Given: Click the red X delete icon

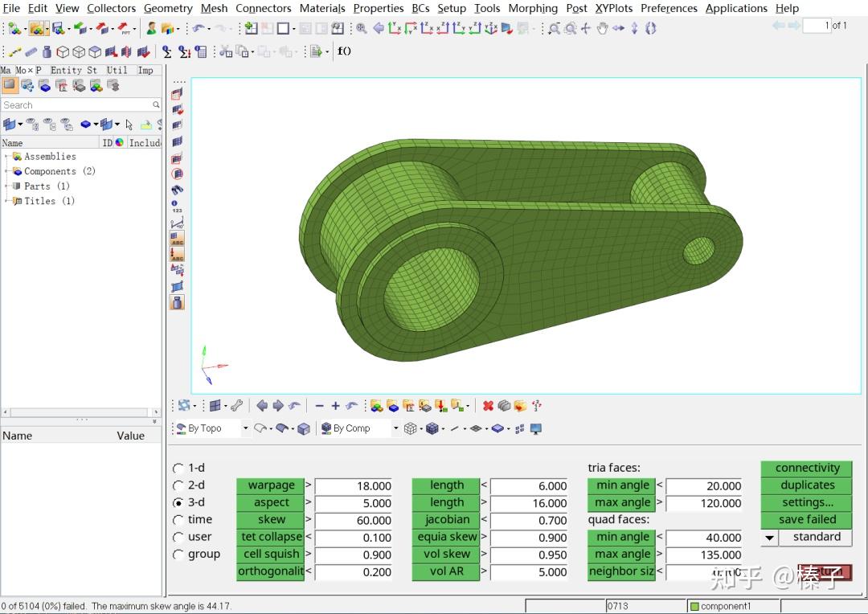Looking at the screenshot, I should (x=488, y=406).
